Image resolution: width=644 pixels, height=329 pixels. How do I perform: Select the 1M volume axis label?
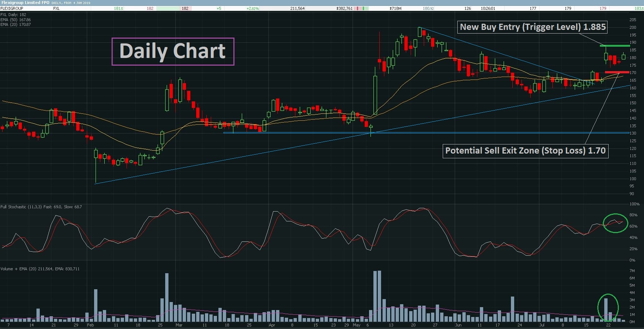[632, 314]
